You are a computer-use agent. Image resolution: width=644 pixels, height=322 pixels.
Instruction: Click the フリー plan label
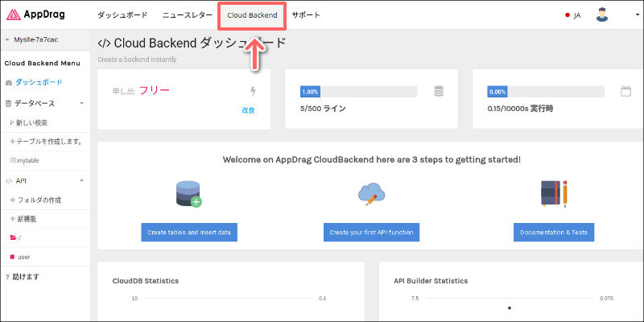(x=154, y=90)
